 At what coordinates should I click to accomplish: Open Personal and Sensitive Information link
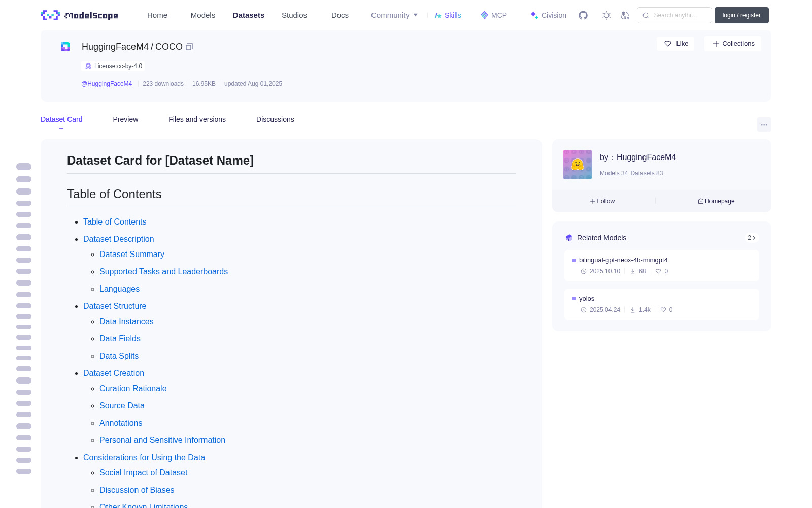[162, 440]
